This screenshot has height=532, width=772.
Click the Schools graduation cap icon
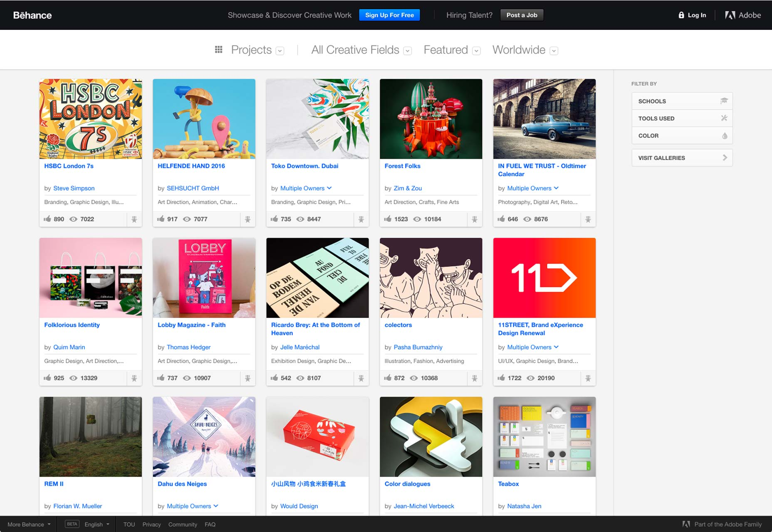click(x=724, y=101)
